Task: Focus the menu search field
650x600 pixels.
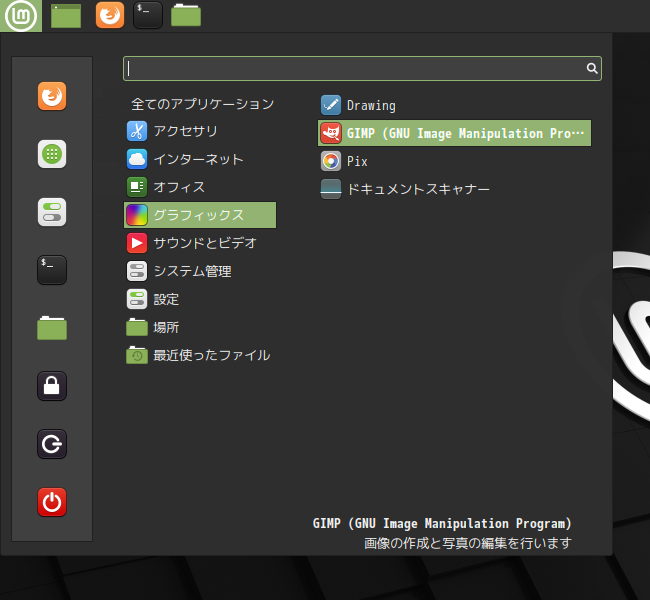Action: pyautogui.click(x=362, y=68)
